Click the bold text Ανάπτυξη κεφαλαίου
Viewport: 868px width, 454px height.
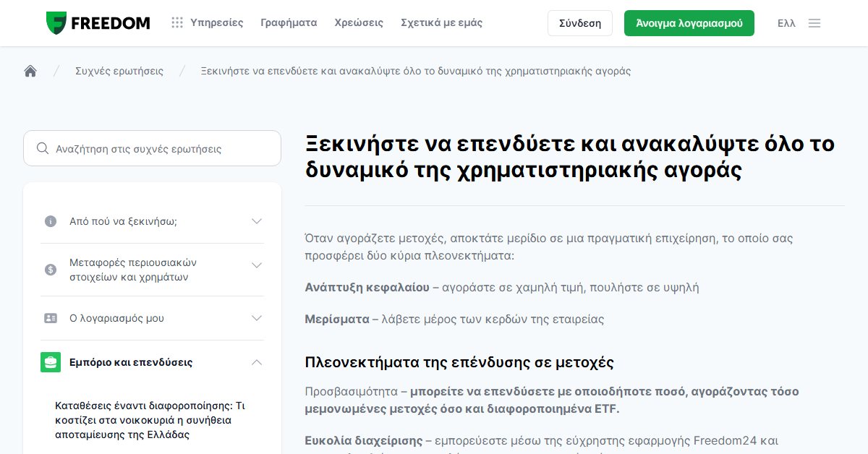367,287
